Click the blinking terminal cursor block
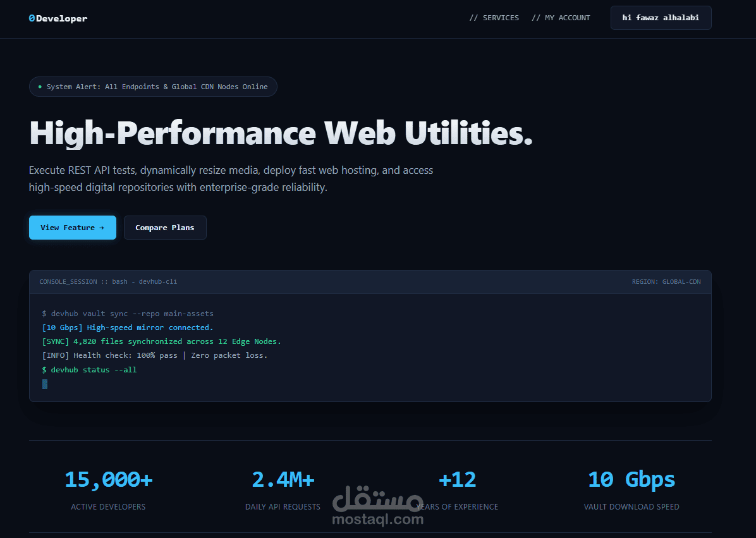 pyautogui.click(x=45, y=384)
